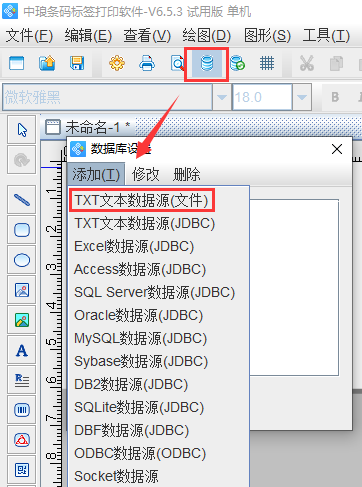Screen dimensions: 362x487
Task: Open document settings gear icon
Action: (117, 63)
